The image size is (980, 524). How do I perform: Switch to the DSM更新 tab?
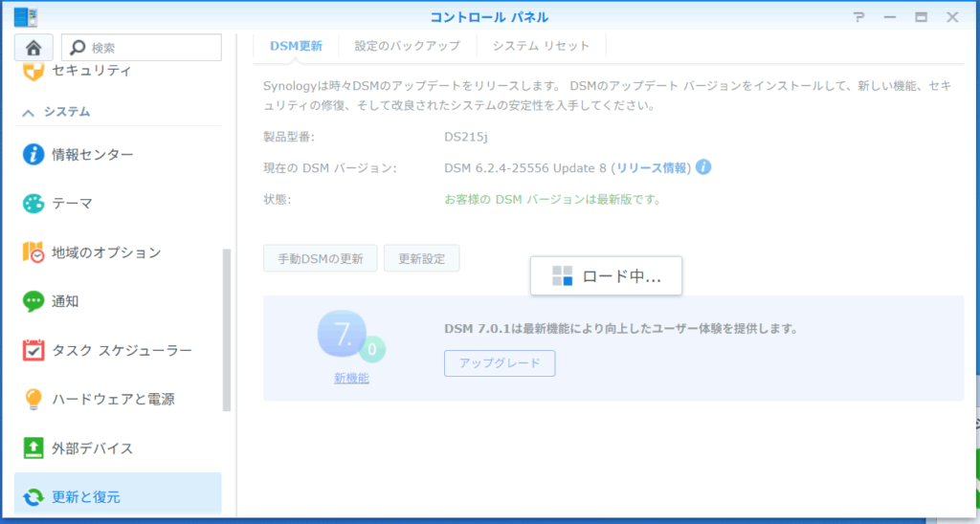296,46
